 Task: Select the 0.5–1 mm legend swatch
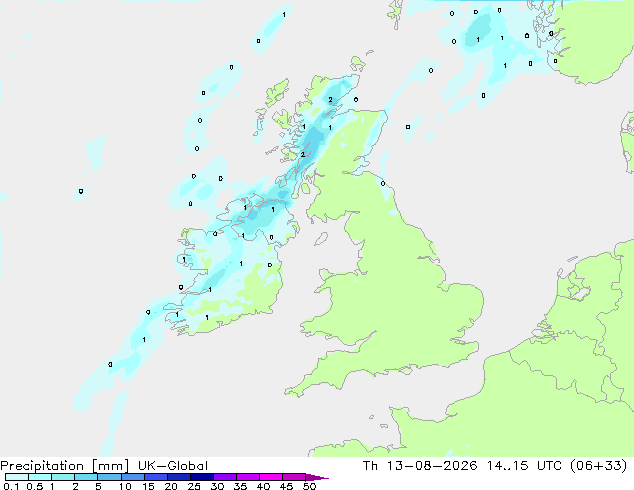click(40, 477)
